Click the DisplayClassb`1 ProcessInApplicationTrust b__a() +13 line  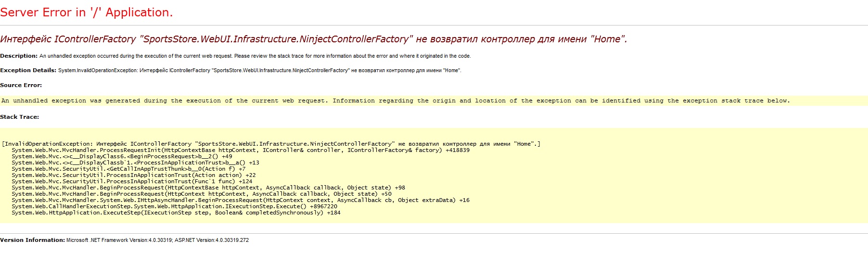point(135,163)
